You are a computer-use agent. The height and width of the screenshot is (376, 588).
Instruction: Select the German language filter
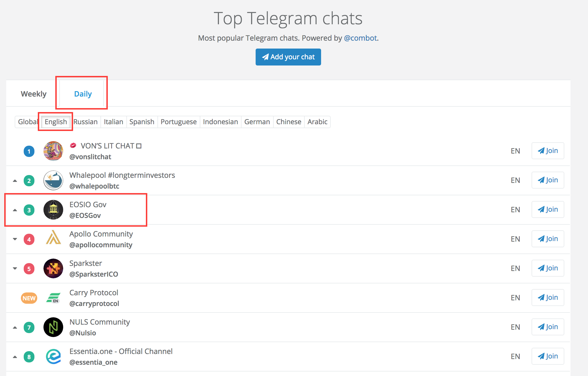pos(257,122)
